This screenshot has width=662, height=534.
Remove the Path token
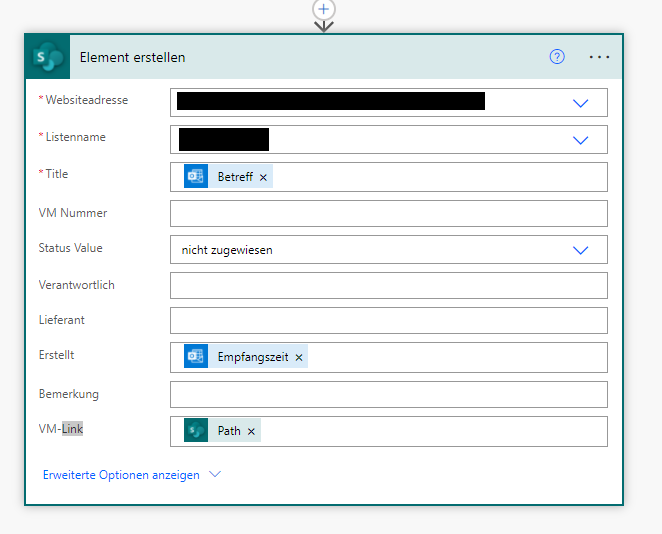[251, 431]
